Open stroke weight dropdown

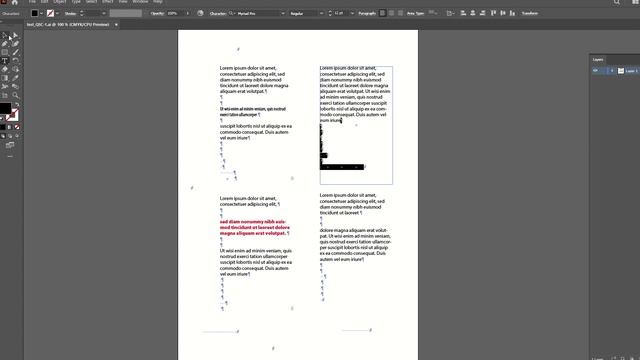(104, 13)
